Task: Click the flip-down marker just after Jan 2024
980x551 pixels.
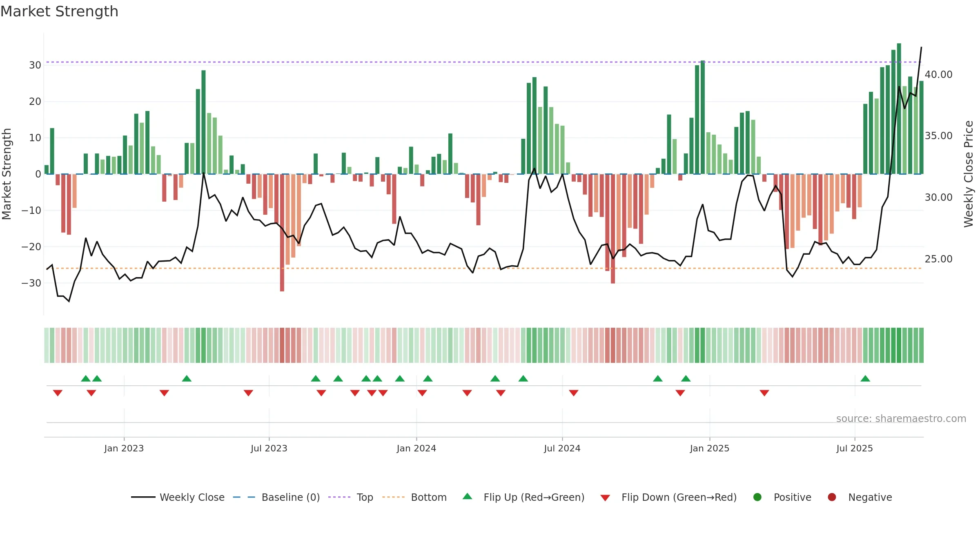Action: tap(422, 393)
